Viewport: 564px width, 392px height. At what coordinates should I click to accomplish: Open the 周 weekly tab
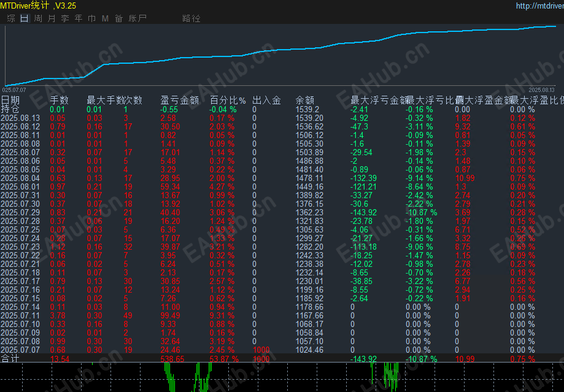click(x=38, y=18)
